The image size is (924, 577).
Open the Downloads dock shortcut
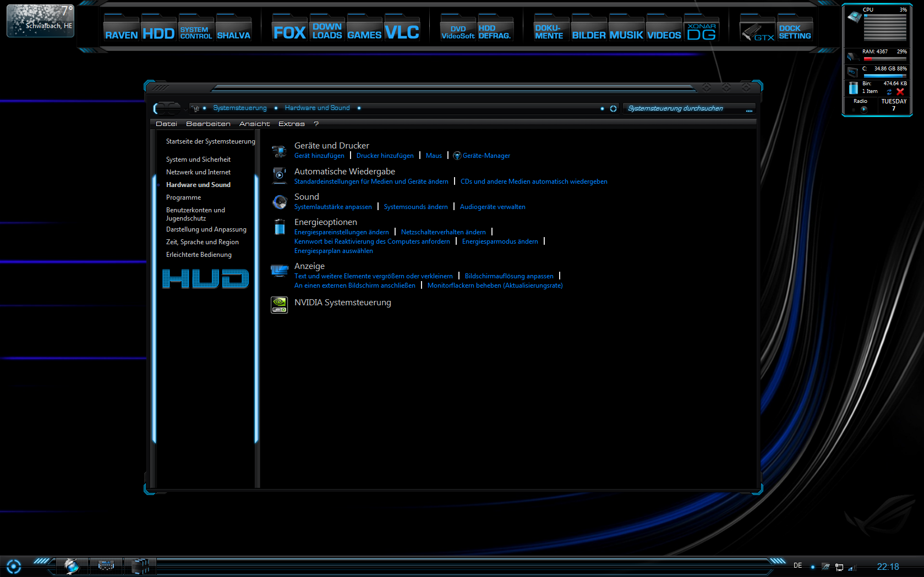[x=327, y=29]
